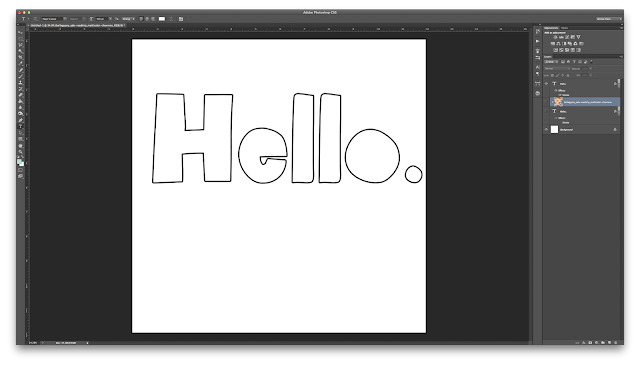Center align text

[147, 19]
